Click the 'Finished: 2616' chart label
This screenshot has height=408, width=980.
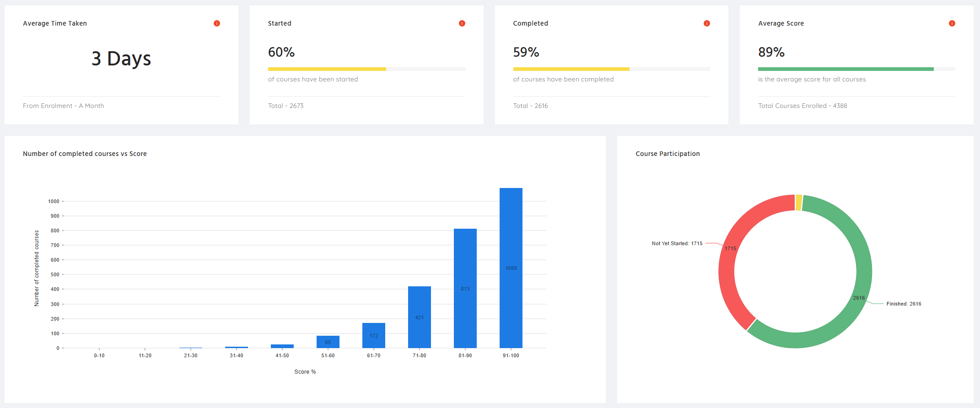click(904, 304)
